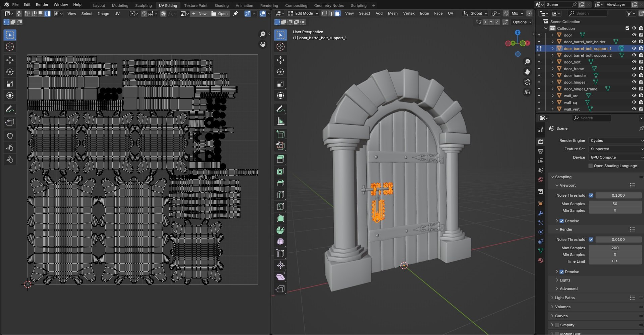Open the viewport Options button
Image resolution: width=644 pixels, height=335 pixels.
(522, 22)
